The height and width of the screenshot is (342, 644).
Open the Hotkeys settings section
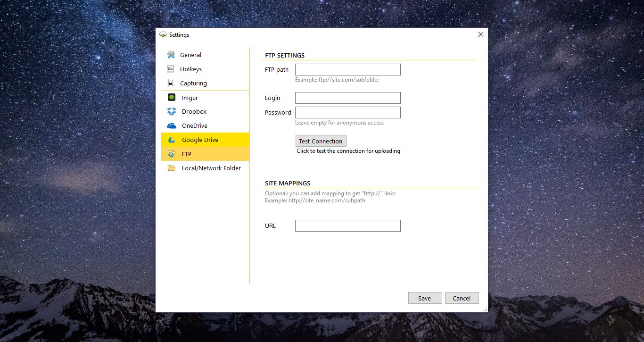coord(205,69)
